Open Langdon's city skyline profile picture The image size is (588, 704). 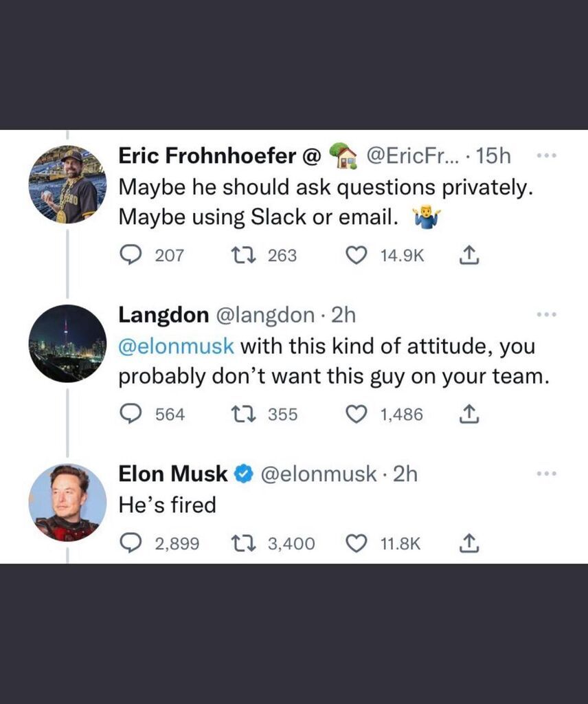point(67,344)
